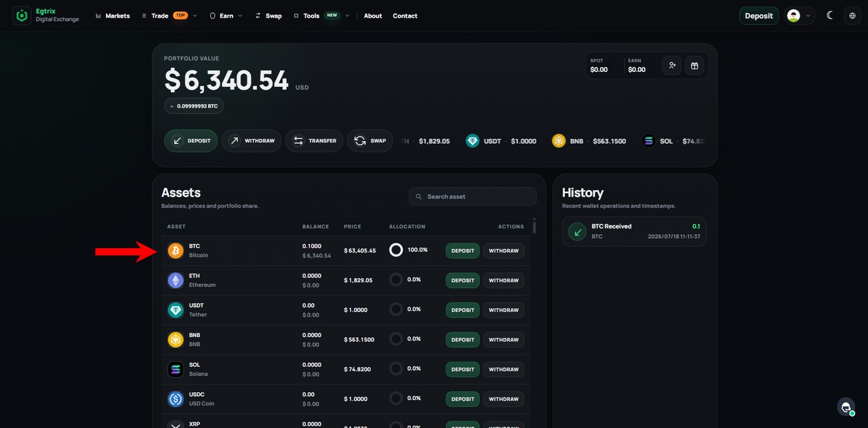Open the gift rewards icon
Viewport: 868px width, 428px height.
pyautogui.click(x=694, y=65)
